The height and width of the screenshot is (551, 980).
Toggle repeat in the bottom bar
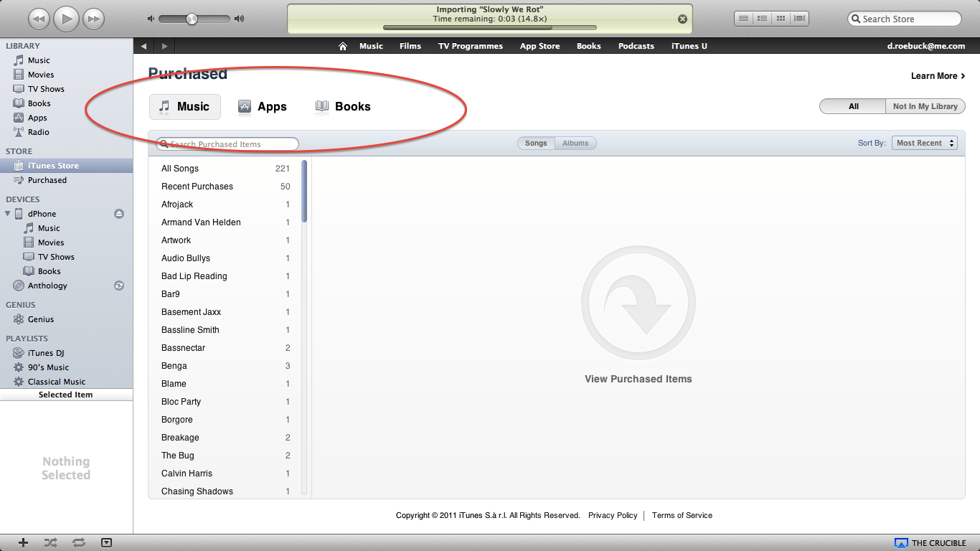(78, 542)
